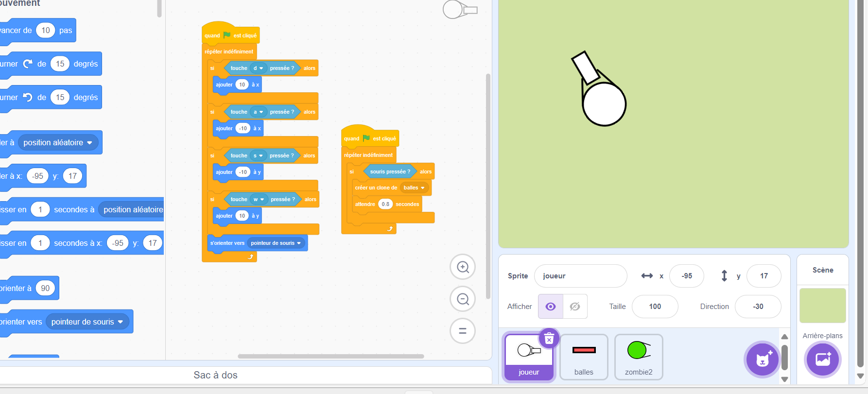The width and height of the screenshot is (868, 394).
Task: Open the choose a backdrop button
Action: pos(823,360)
